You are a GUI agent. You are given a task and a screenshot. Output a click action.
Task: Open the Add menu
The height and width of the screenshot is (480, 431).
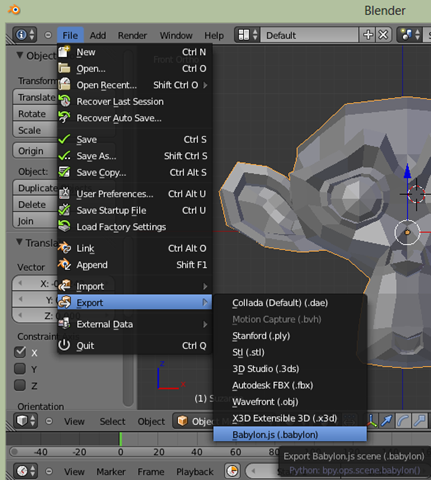pyautogui.click(x=98, y=35)
